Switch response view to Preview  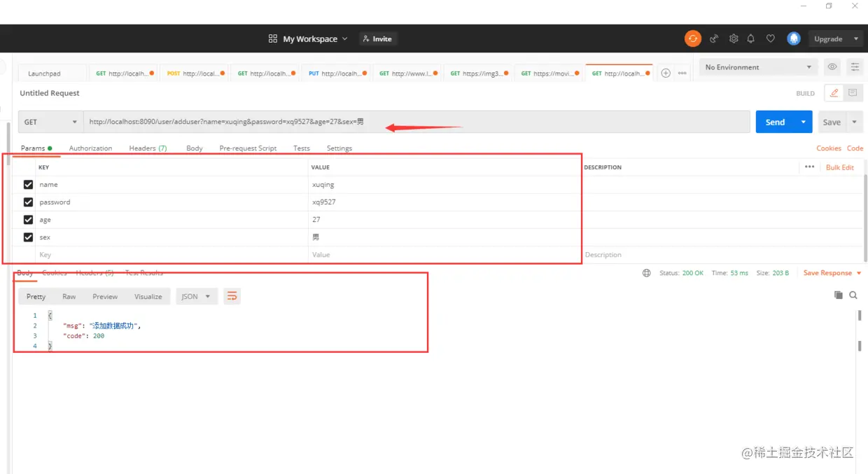coord(105,297)
